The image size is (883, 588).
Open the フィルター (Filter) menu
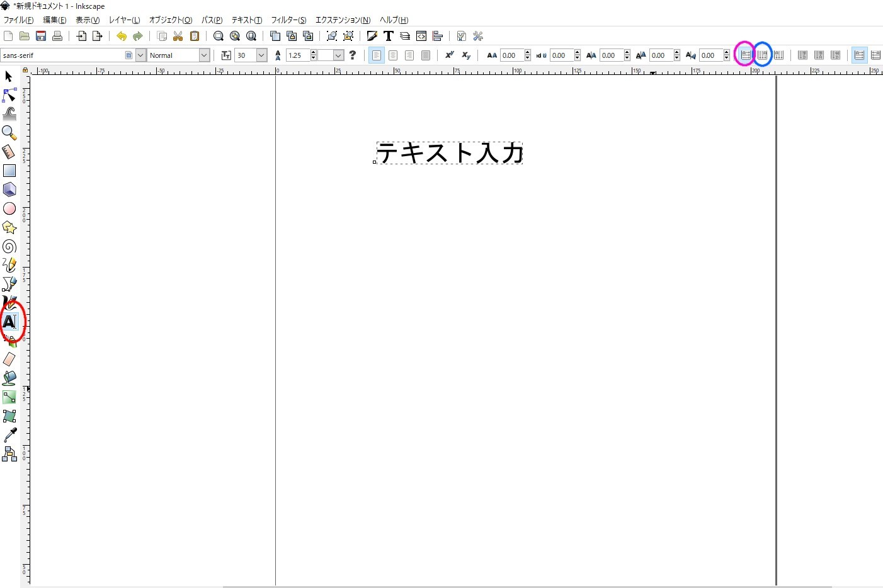click(288, 20)
